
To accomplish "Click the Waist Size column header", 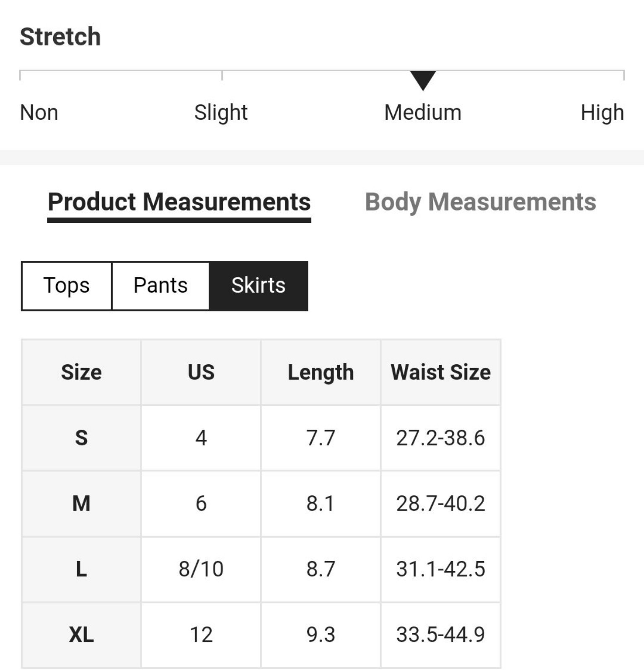I will pos(441,372).
